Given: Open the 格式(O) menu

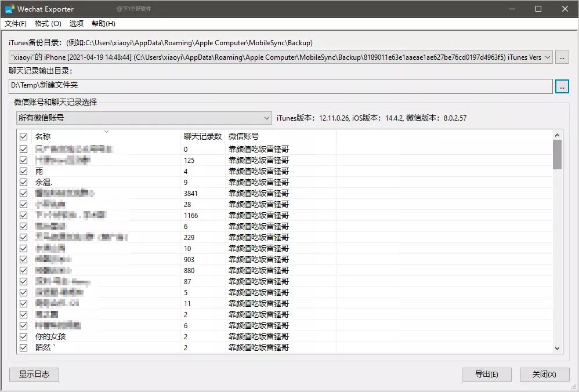Looking at the screenshot, I should pos(48,24).
